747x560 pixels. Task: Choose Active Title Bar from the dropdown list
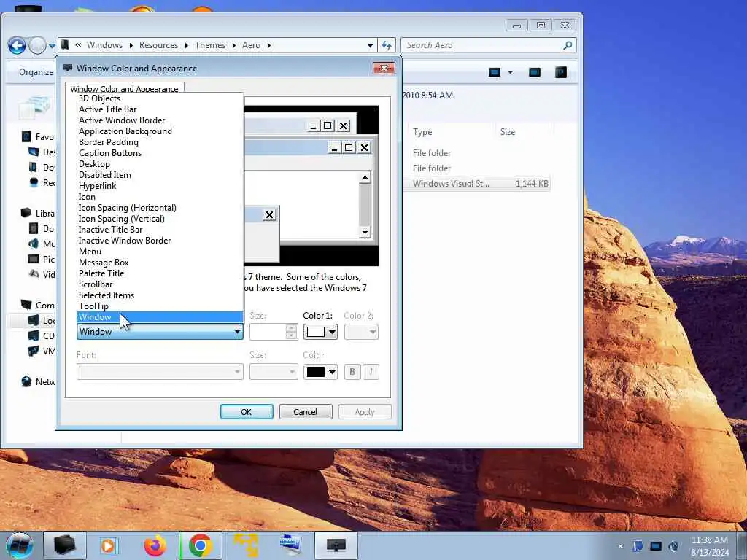pyautogui.click(x=160, y=109)
